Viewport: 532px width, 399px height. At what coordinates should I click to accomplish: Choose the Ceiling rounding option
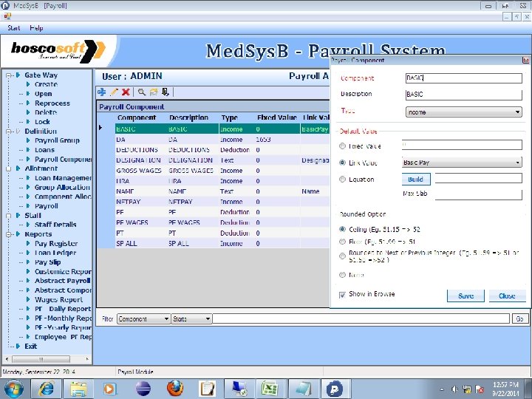(342, 229)
